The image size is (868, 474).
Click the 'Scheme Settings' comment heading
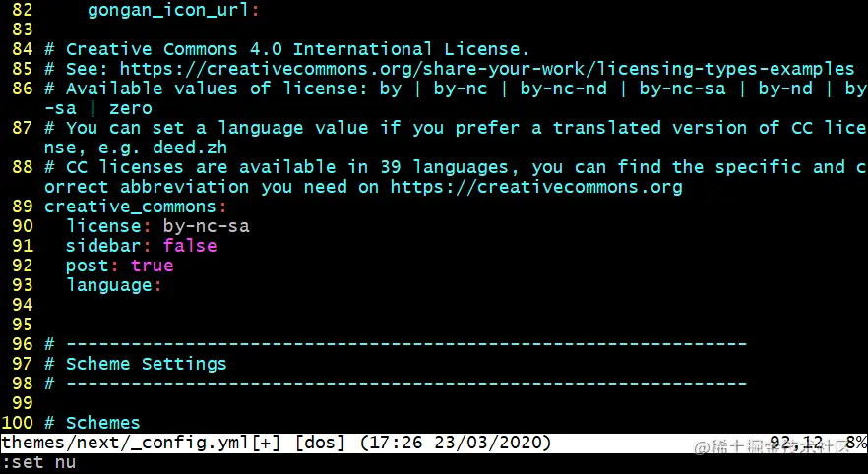click(146, 364)
